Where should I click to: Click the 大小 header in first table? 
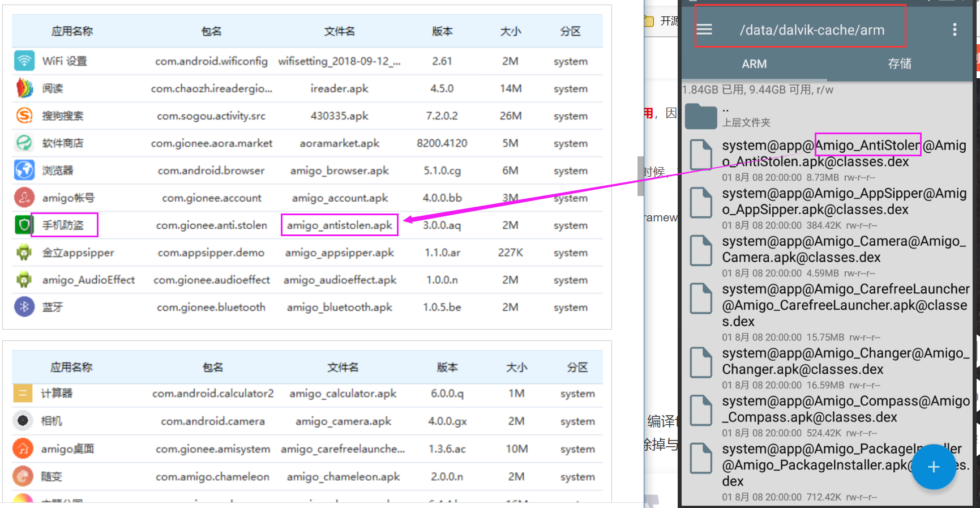point(510,31)
